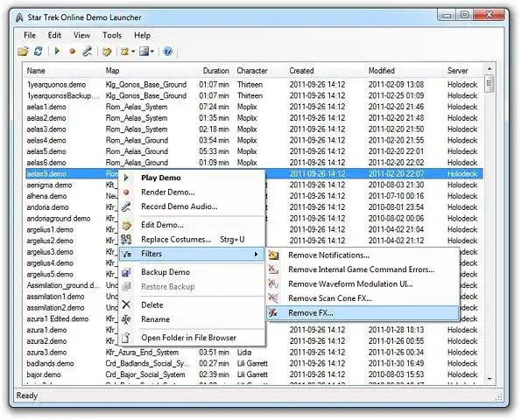Click the Rename icon in context menu
The image size is (521, 420).
(126, 319)
